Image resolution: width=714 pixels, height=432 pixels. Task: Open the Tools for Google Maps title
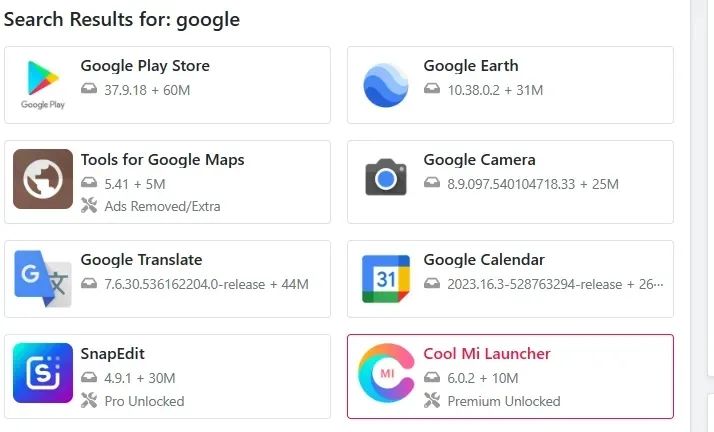pyautogui.click(x=163, y=160)
